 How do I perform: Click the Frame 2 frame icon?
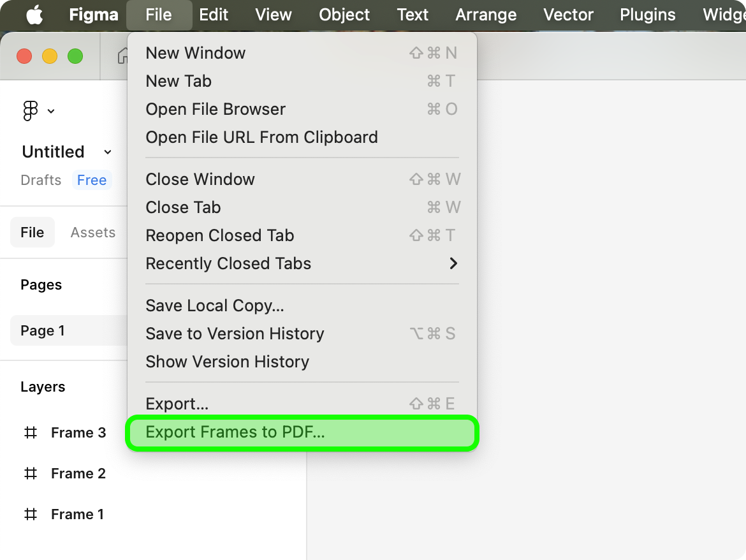31,473
